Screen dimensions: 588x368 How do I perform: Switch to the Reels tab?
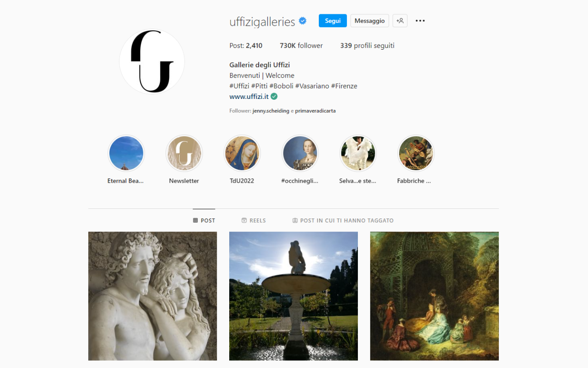[x=254, y=220]
